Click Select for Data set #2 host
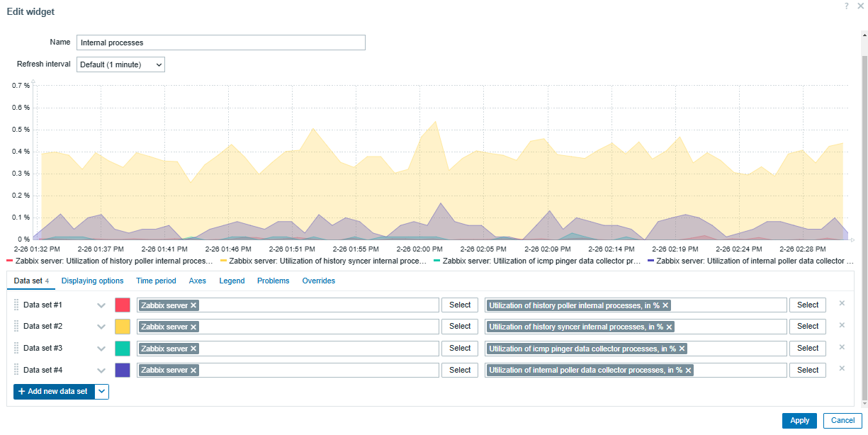 pyautogui.click(x=460, y=327)
